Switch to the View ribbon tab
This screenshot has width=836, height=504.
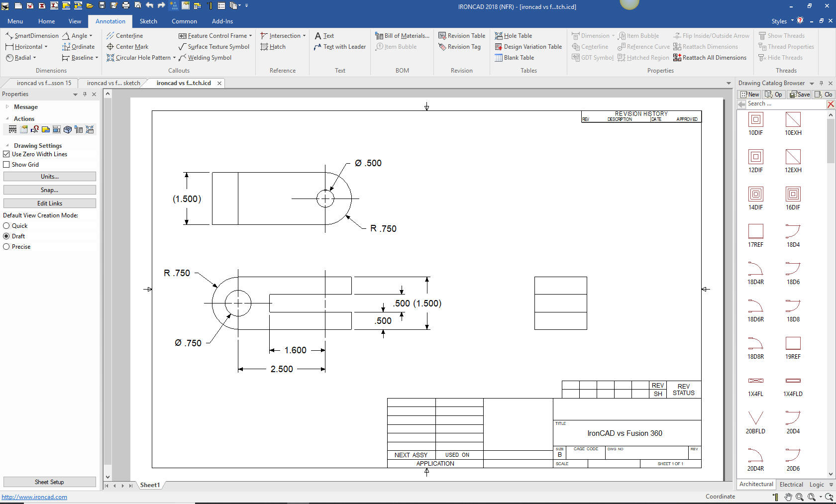tap(75, 21)
